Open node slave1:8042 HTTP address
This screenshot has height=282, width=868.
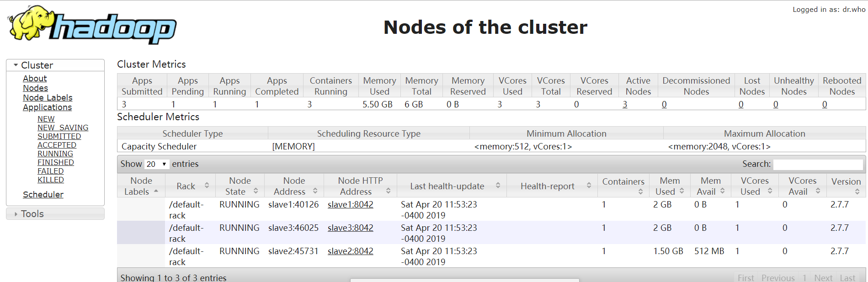coord(350,204)
